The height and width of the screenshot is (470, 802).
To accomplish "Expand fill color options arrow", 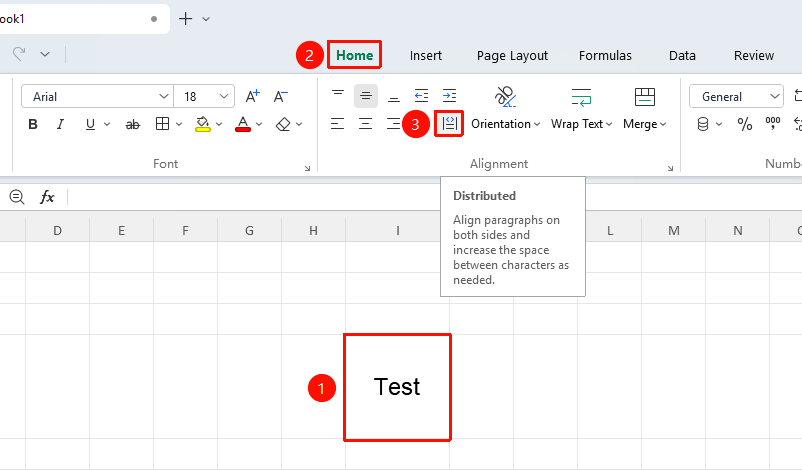I will click(219, 124).
